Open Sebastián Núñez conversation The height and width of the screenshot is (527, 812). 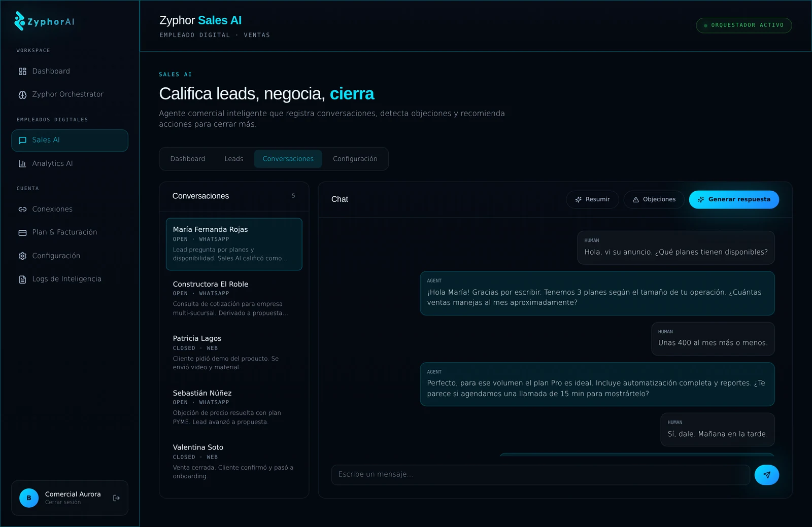tap(234, 407)
